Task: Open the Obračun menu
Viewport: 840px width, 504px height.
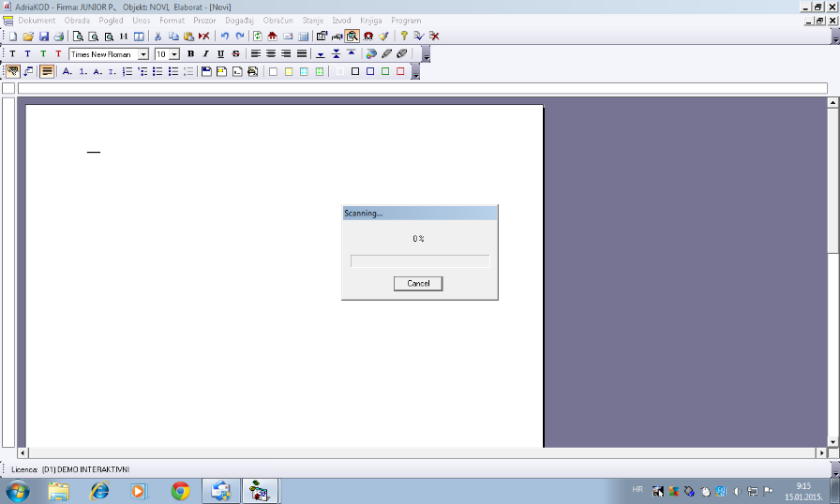Action: [x=278, y=21]
